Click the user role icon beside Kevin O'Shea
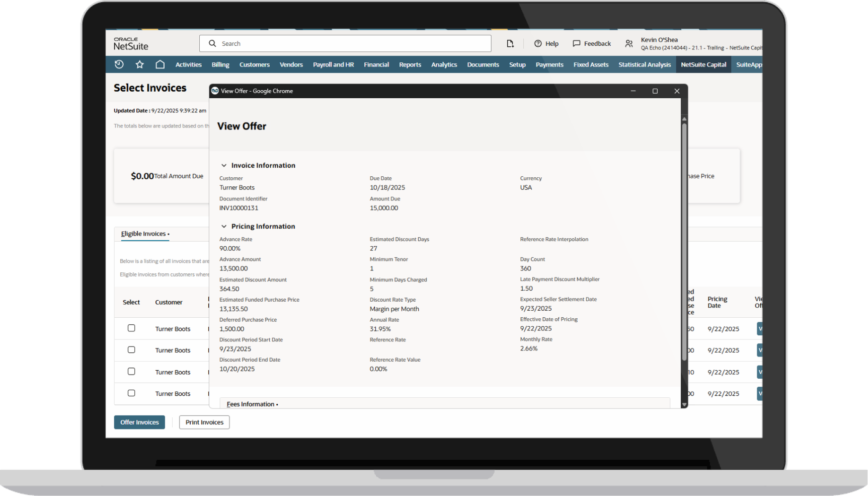The image size is (868, 496). (629, 44)
